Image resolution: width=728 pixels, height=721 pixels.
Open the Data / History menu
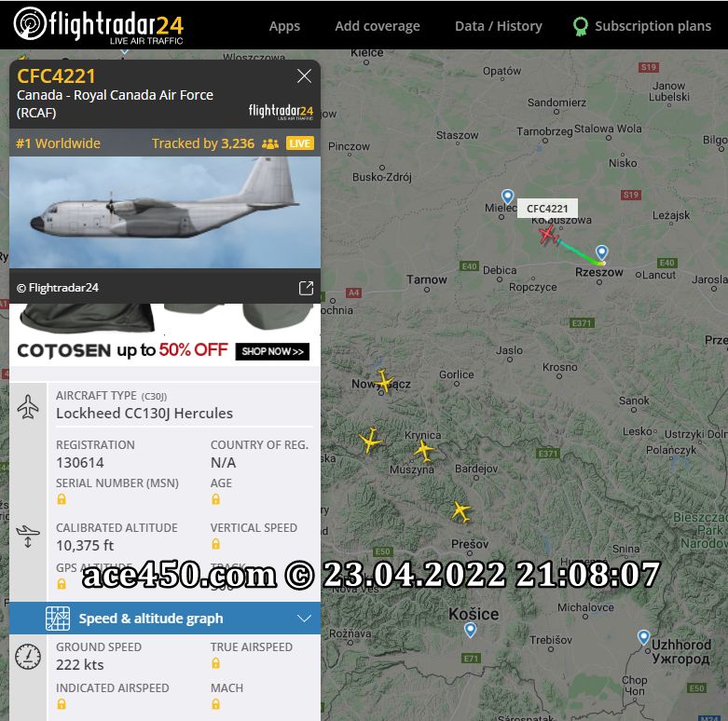point(498,26)
